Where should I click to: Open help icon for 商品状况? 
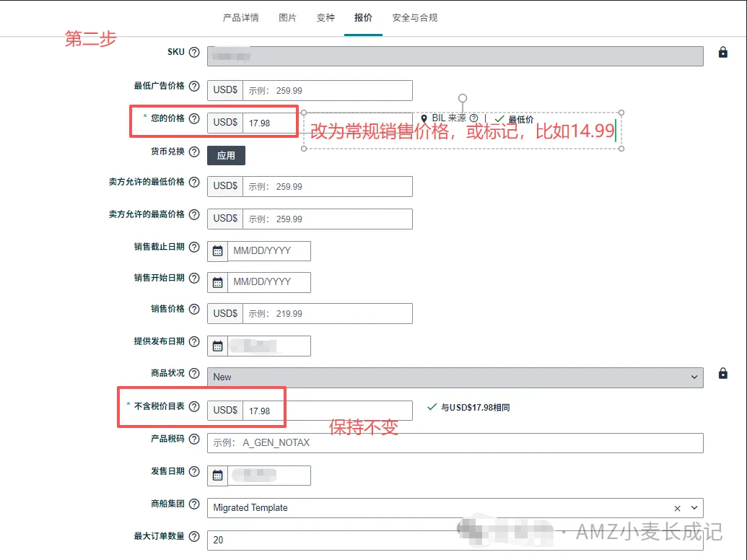pos(194,373)
